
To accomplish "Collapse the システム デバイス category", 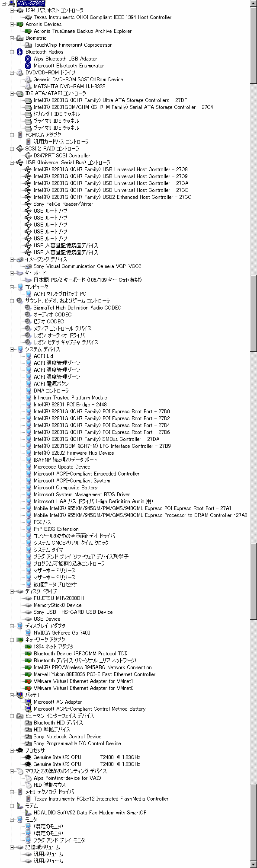I will (x=12, y=349).
